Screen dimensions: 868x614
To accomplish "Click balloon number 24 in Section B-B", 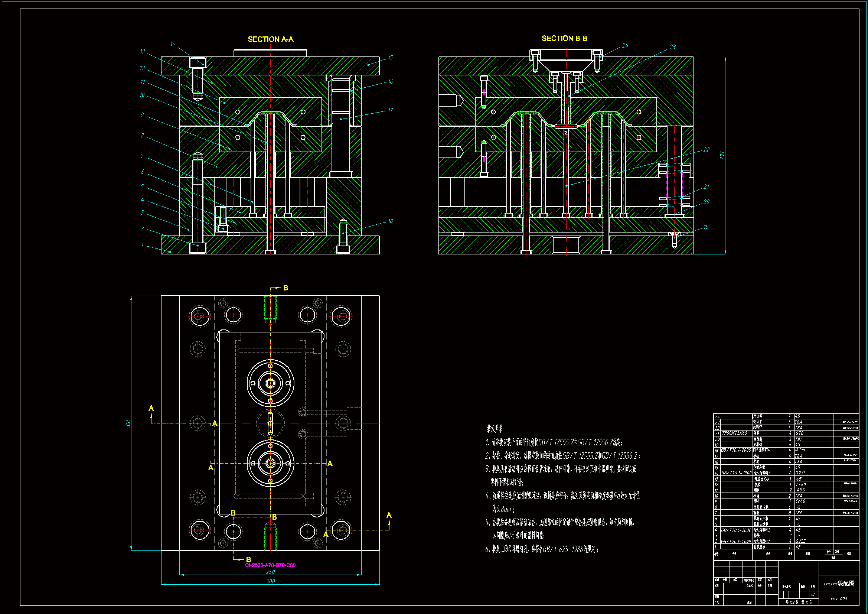I will (625, 45).
